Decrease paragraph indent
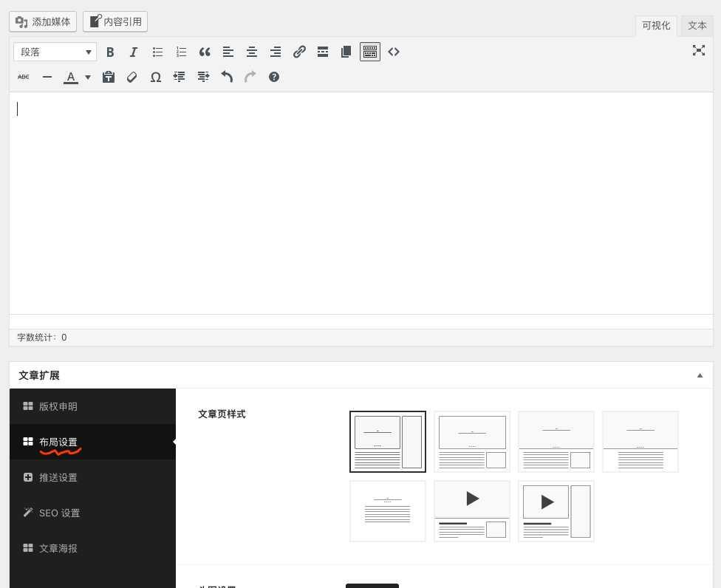 [x=180, y=77]
